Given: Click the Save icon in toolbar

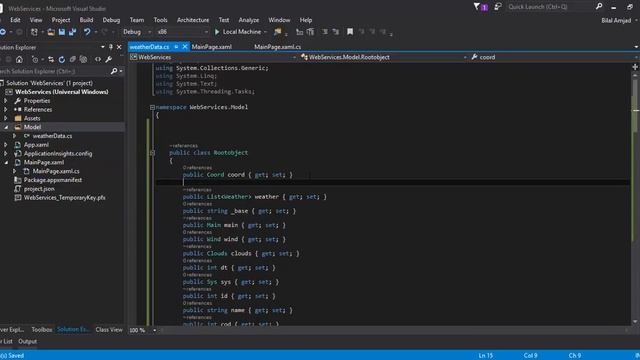Looking at the screenshot, I should tap(62, 32).
